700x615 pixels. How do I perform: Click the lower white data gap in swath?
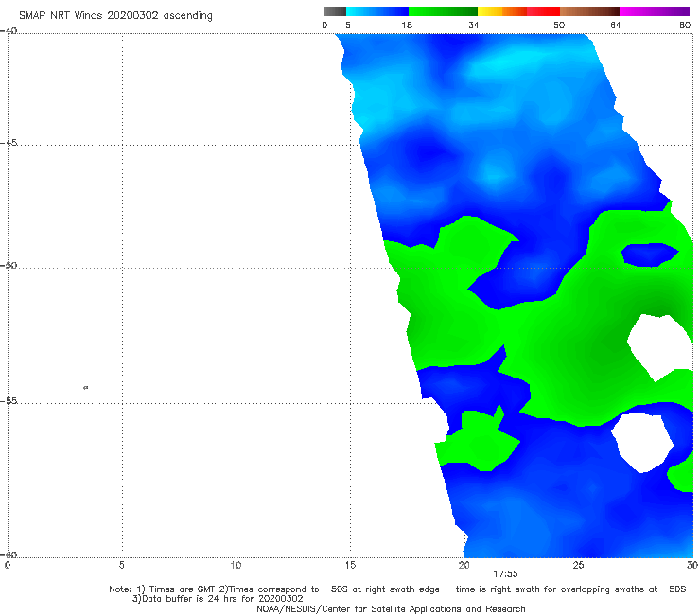point(642,442)
